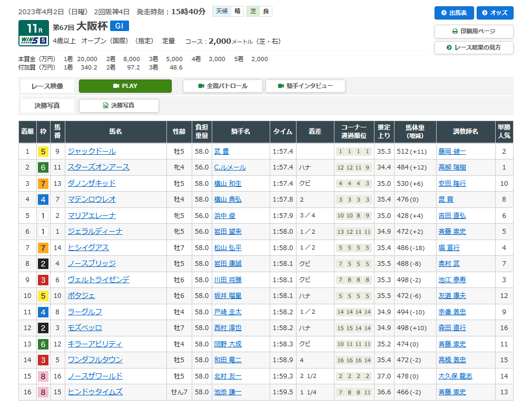Click the 11R race number badge
Screen dimensions: 532x408
[34, 28]
